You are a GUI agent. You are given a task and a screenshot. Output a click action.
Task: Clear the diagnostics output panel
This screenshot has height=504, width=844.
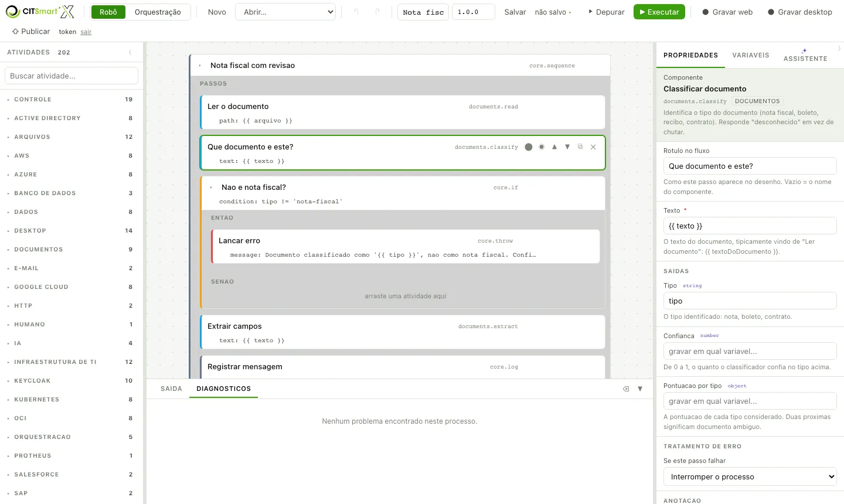[x=626, y=389]
